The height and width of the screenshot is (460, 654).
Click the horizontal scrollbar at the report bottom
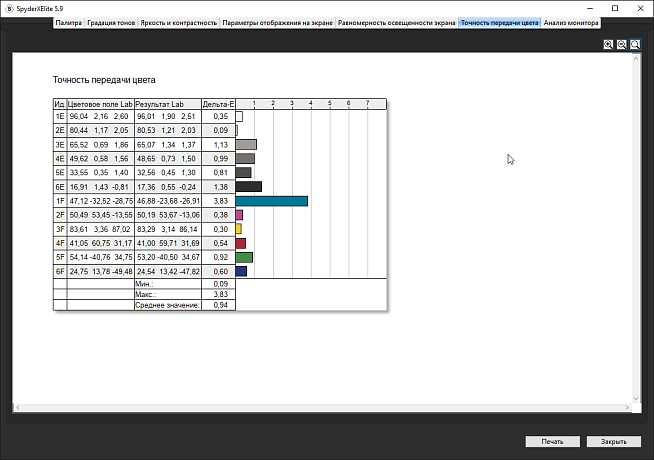click(x=320, y=407)
